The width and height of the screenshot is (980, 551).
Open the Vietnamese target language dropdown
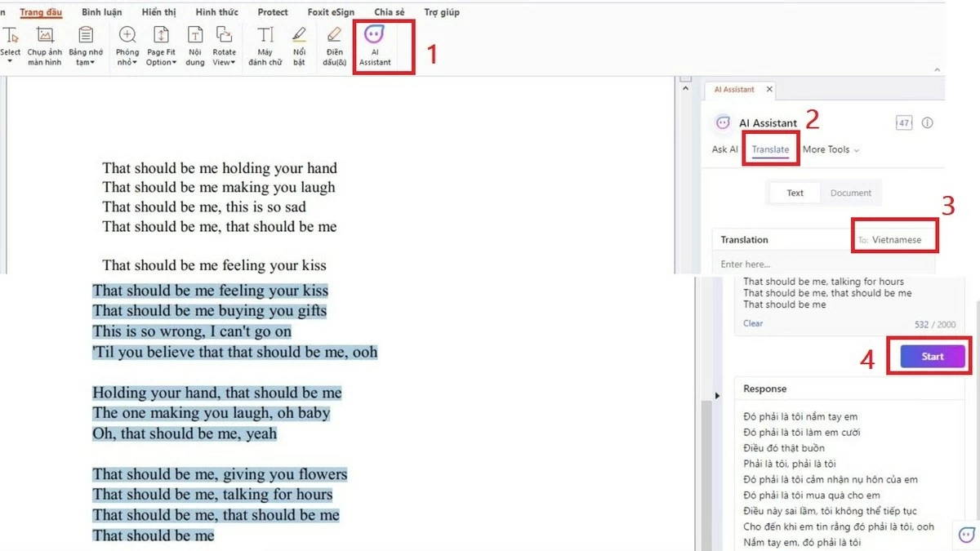click(895, 239)
